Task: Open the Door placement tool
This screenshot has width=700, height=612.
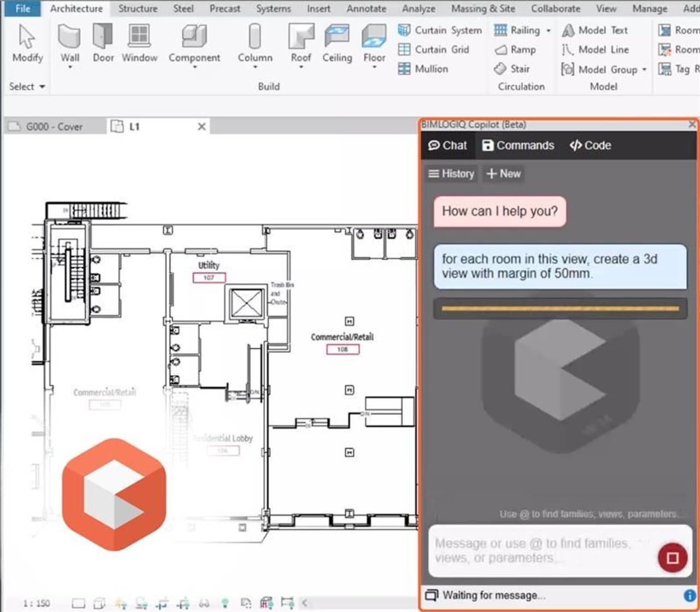Action: tap(103, 44)
